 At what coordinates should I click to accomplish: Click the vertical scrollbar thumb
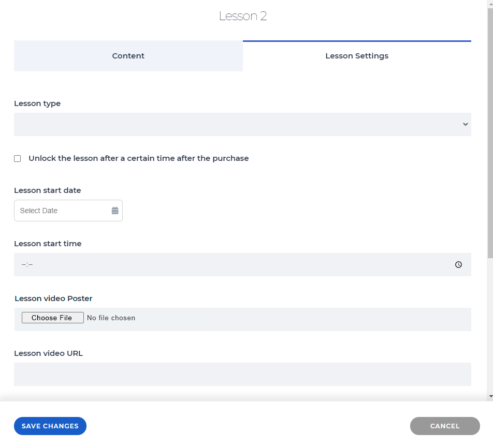(490, 133)
